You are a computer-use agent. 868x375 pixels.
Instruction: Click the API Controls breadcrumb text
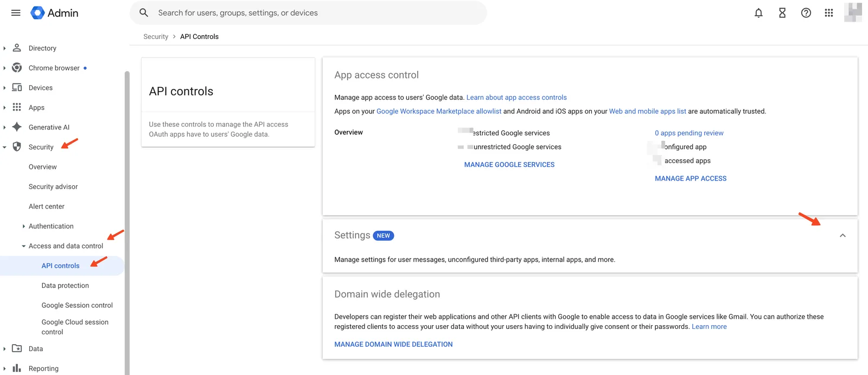click(200, 37)
